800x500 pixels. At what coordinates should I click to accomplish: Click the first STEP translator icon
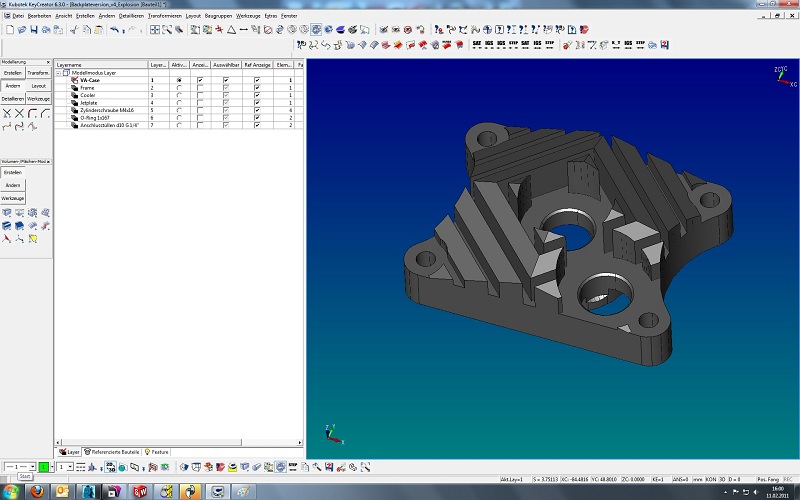514,45
